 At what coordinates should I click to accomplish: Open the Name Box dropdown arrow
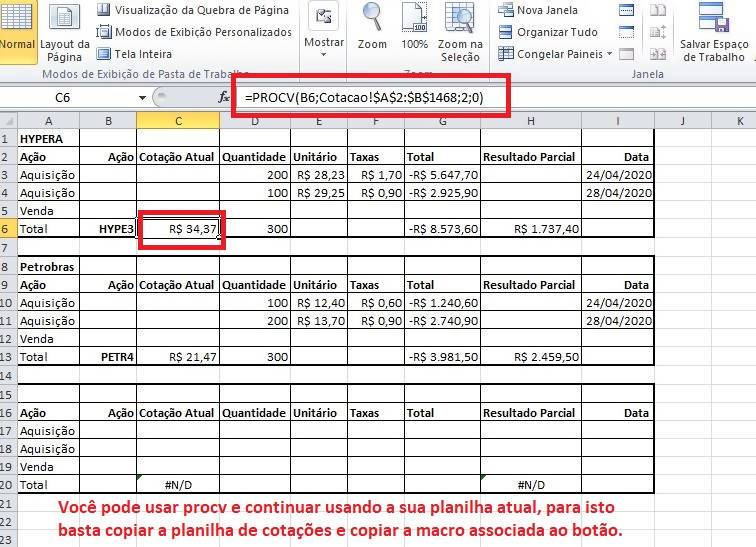click(143, 98)
